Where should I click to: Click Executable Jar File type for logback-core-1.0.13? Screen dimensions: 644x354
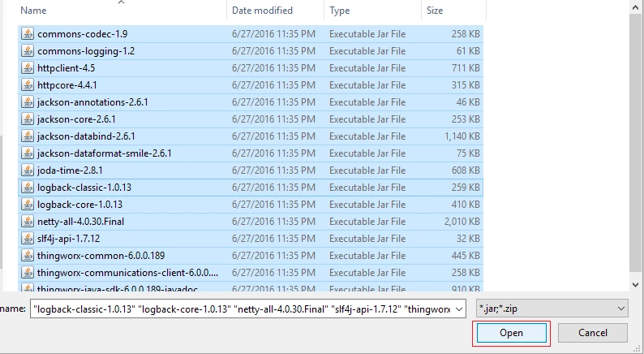367,205
